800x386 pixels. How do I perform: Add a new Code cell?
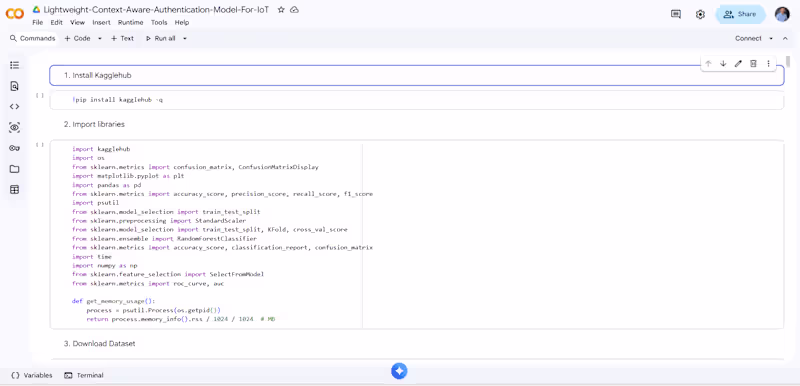(78, 38)
